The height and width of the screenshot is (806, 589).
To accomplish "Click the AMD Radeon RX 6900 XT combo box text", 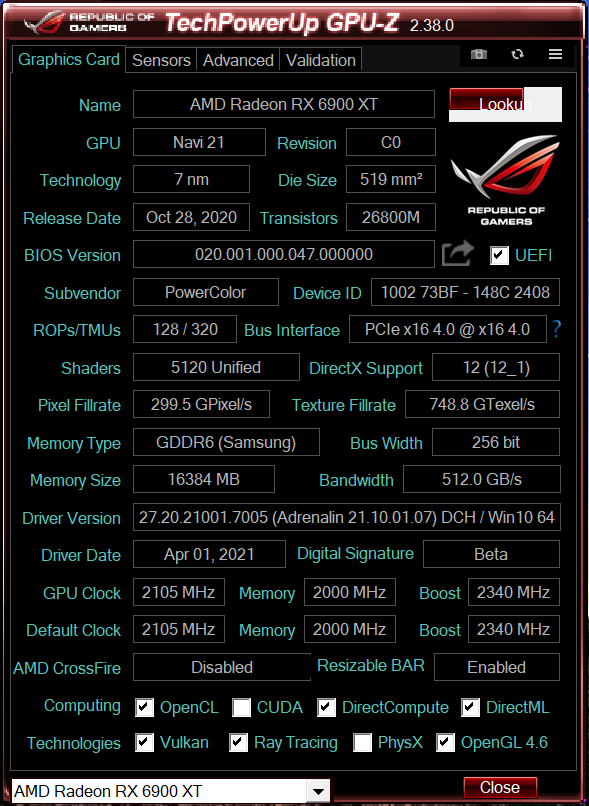I will point(108,791).
